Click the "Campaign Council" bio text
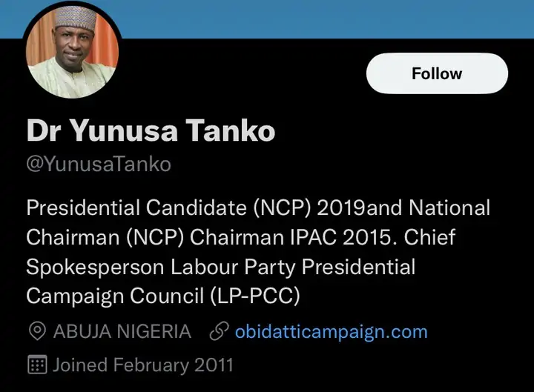Screen dimensions: 534x392 116,296
